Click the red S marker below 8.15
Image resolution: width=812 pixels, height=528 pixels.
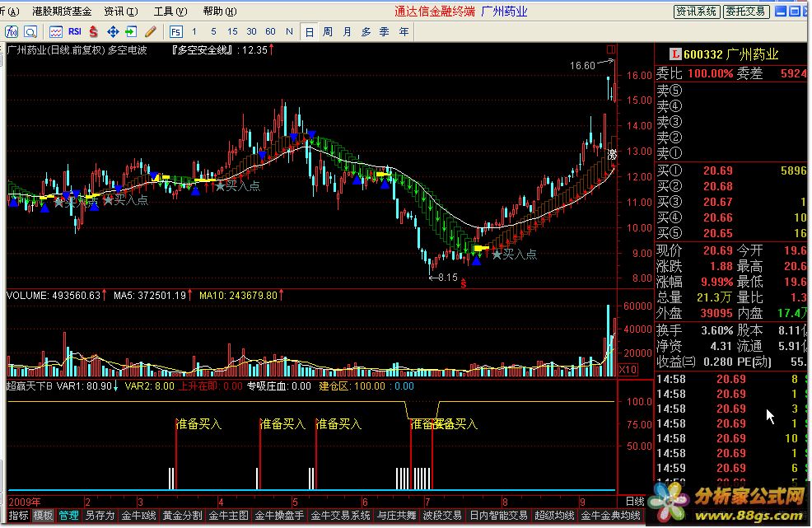tap(464, 284)
